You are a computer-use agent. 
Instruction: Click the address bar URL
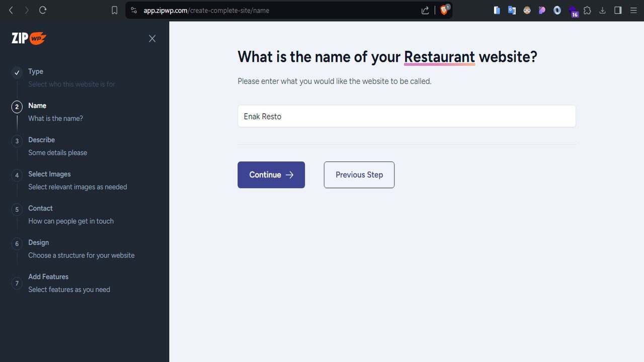click(x=206, y=10)
